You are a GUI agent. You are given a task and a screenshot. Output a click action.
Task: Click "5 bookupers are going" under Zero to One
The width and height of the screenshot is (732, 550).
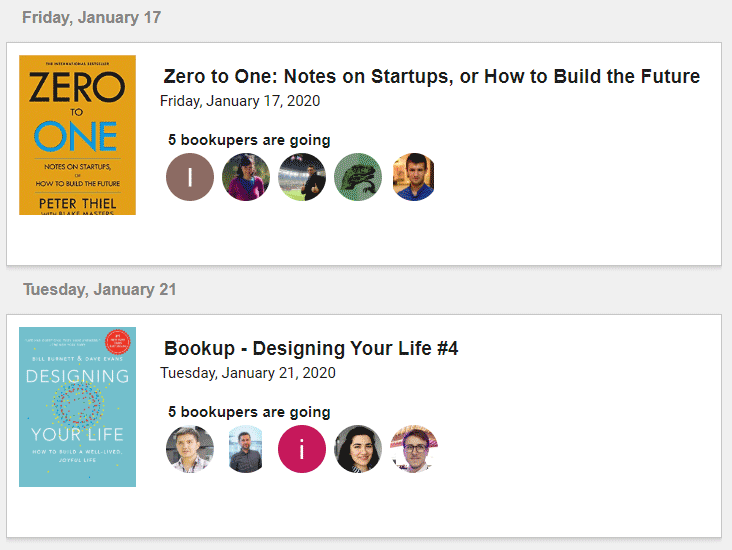pyautogui.click(x=249, y=140)
